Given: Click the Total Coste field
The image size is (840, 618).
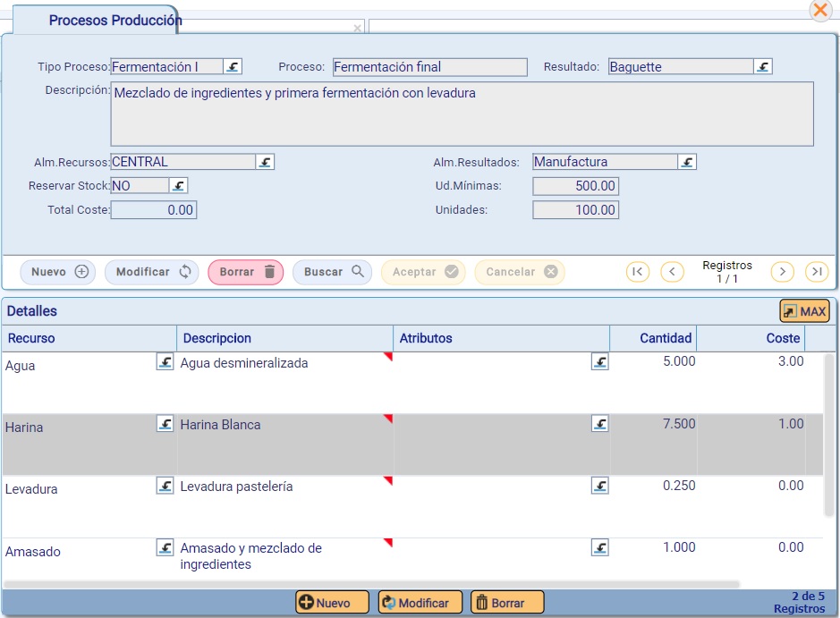Looking at the screenshot, I should coord(154,210).
